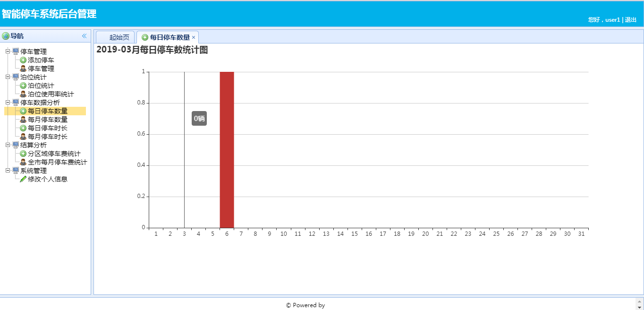Open 停车管理 child page in tree
Screen dimensions: 644x310
tap(41, 69)
